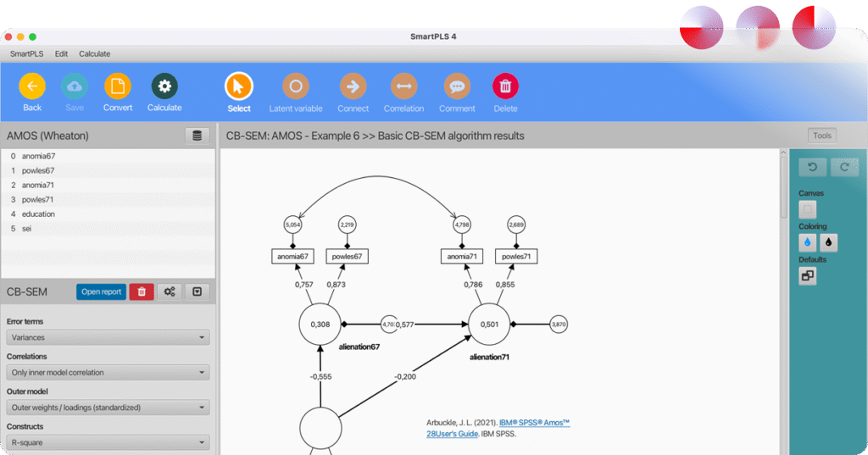Click the Convert document icon
868x455 pixels.
118,86
